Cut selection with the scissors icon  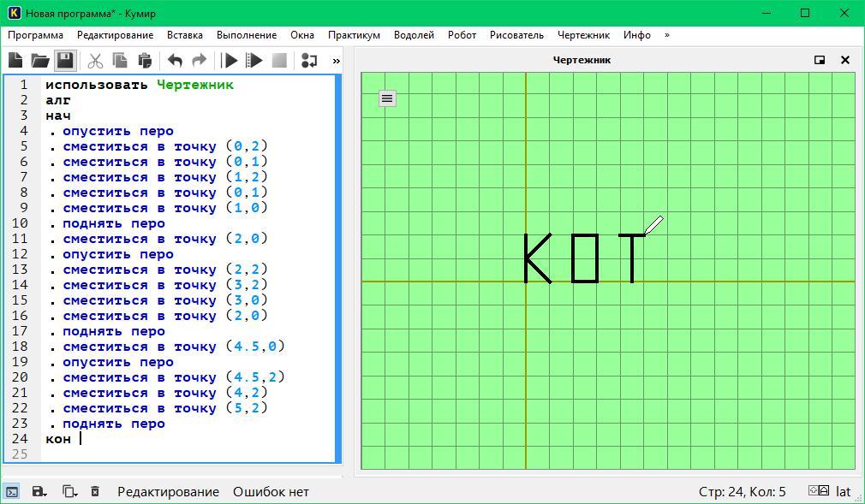(95, 61)
